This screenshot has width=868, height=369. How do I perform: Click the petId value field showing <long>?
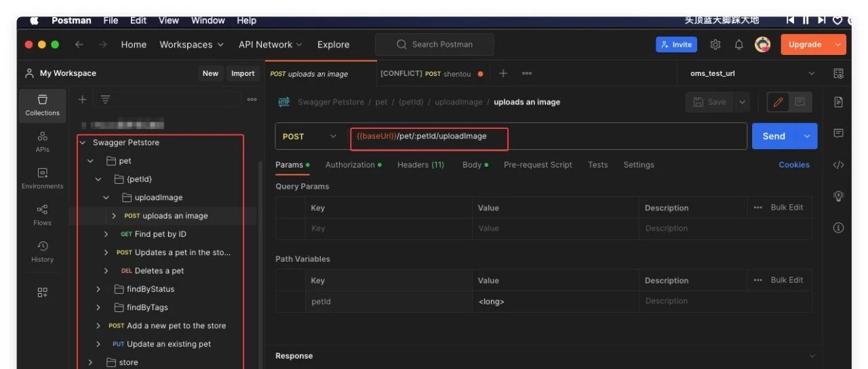555,301
